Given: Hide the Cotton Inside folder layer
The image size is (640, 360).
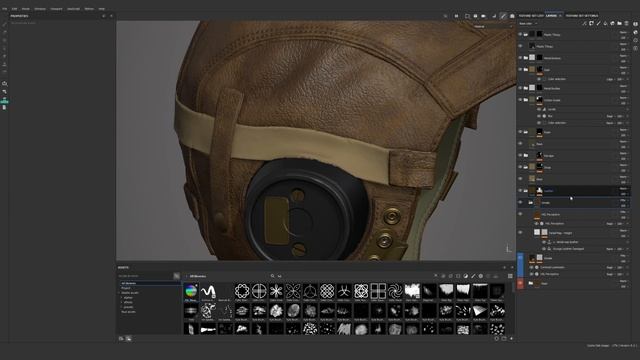Looking at the screenshot, I should (x=520, y=100).
